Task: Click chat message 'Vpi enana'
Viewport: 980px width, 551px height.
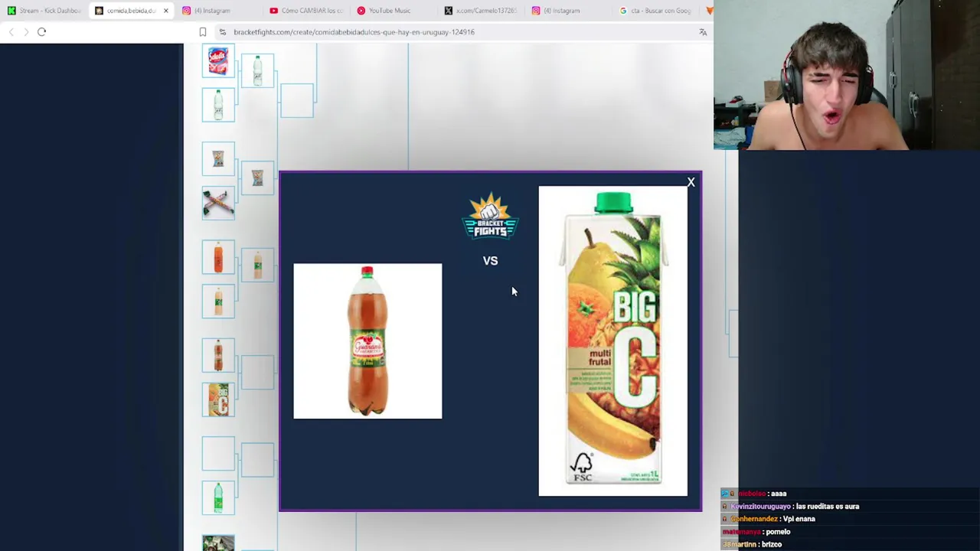Action: [x=799, y=519]
